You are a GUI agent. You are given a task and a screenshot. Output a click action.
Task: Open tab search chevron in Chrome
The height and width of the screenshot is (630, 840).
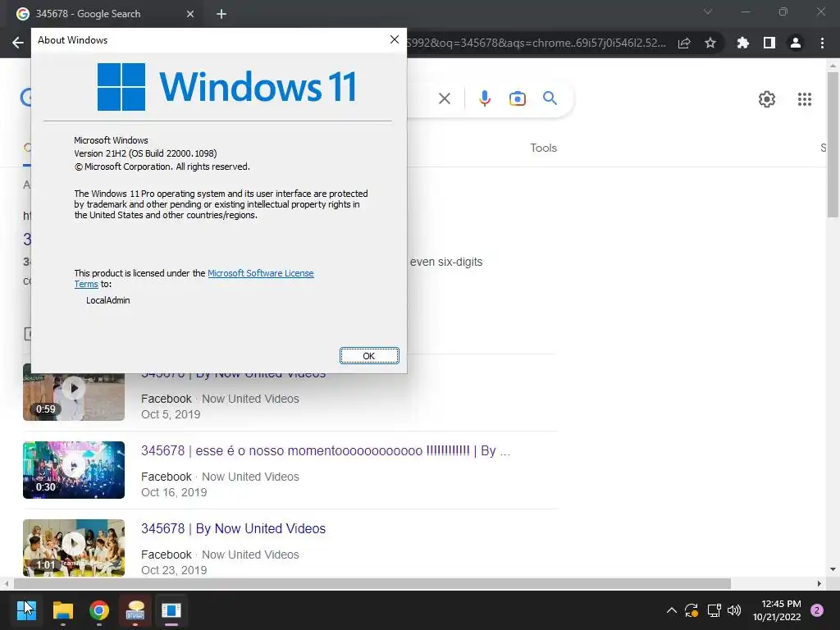[x=708, y=11]
